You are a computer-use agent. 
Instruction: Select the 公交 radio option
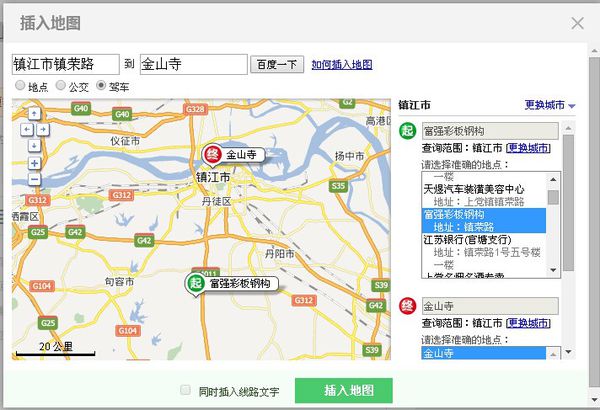pos(60,86)
